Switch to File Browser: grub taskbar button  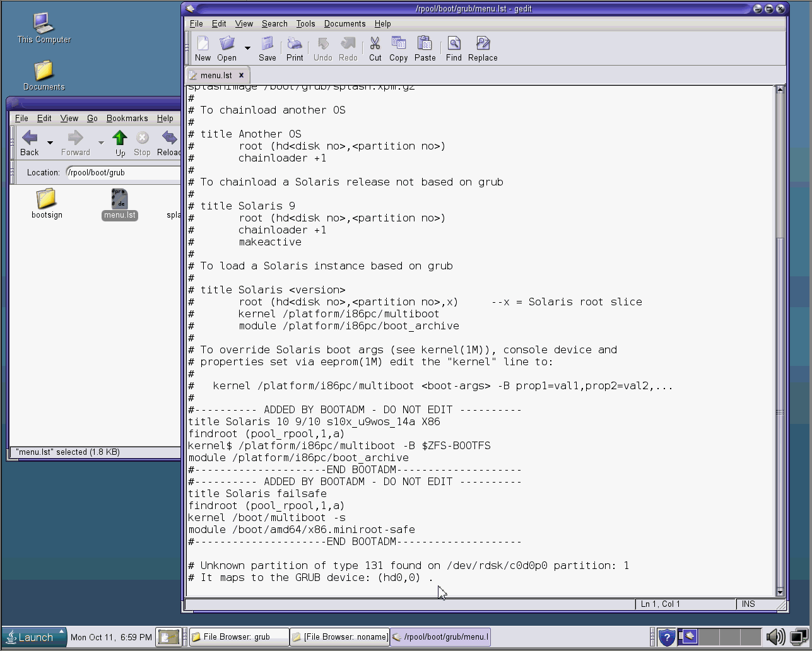[239, 637]
